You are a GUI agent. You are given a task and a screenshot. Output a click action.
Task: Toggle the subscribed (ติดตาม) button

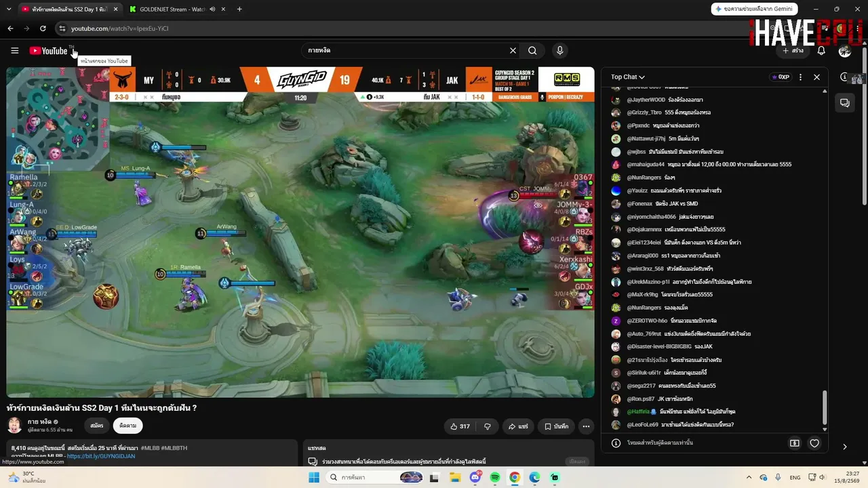[x=127, y=426]
